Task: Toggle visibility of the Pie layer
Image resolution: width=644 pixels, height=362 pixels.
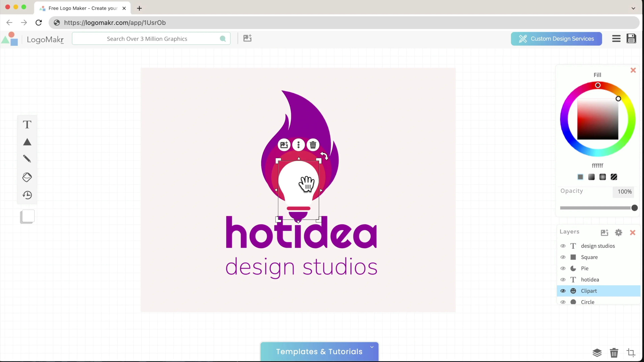Action: [563, 268]
